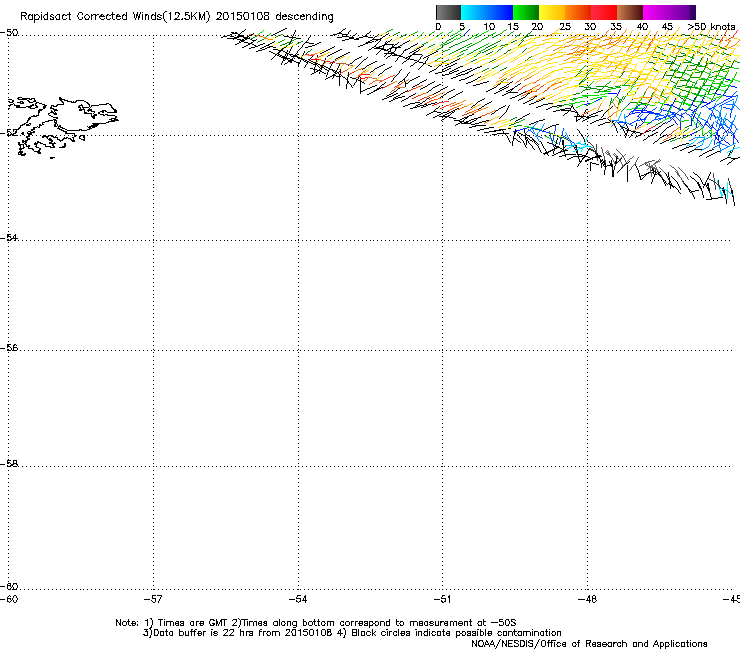Pick the yellow 20-25 knots legend swatch
Viewport: 740px width, 650px height.
pyautogui.click(x=552, y=12)
